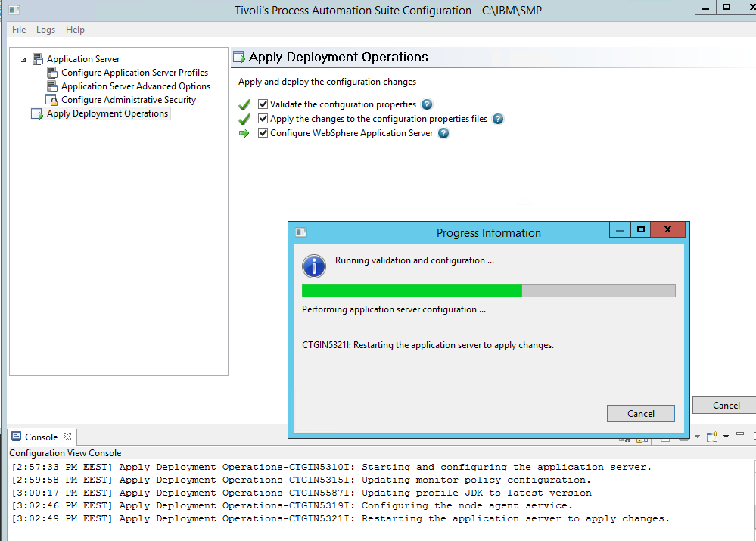
Task: Toggle Configure WebSphere Application Server checkbox
Action: pyautogui.click(x=263, y=133)
